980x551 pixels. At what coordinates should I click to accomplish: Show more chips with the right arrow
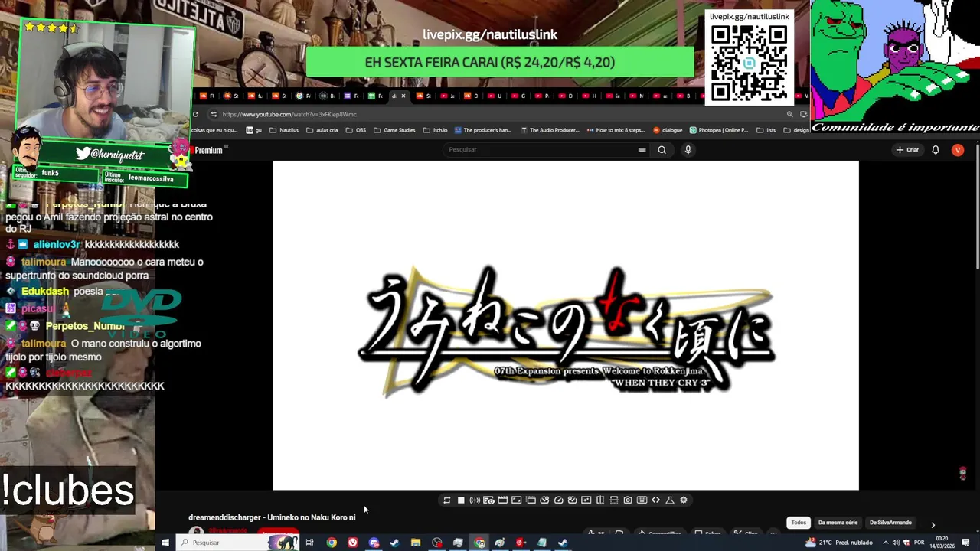pyautogui.click(x=933, y=524)
